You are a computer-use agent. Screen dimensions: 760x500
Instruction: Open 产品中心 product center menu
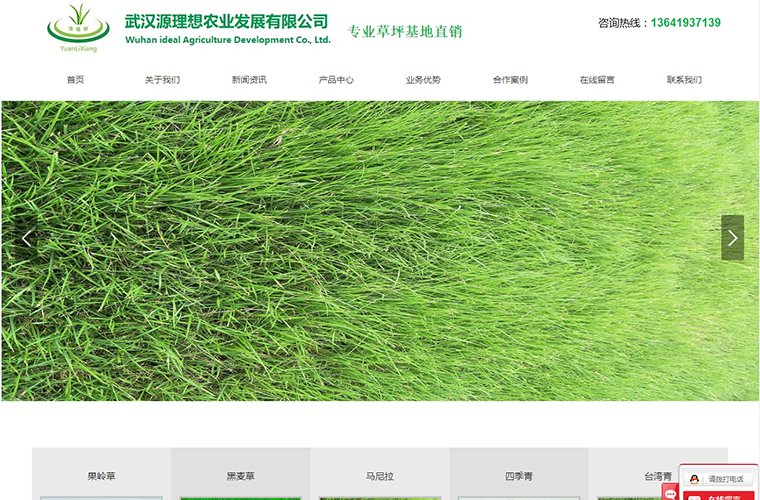336,80
